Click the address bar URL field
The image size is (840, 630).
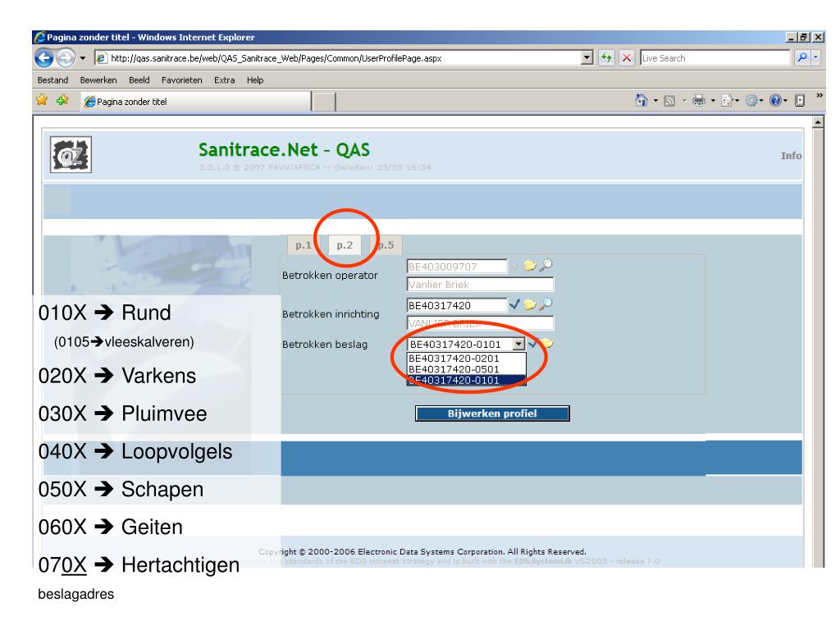click(337, 58)
